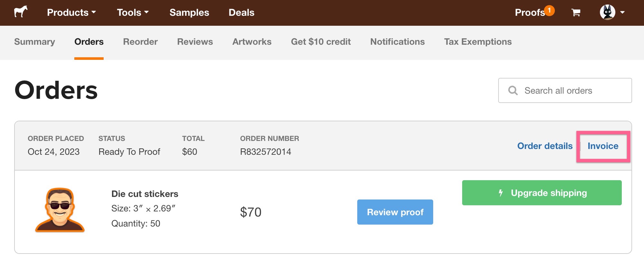Select the Samples menu item
The width and height of the screenshot is (644, 269).
[x=189, y=12]
